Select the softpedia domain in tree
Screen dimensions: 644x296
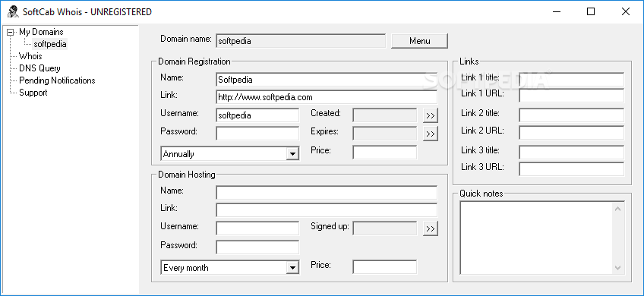49,44
